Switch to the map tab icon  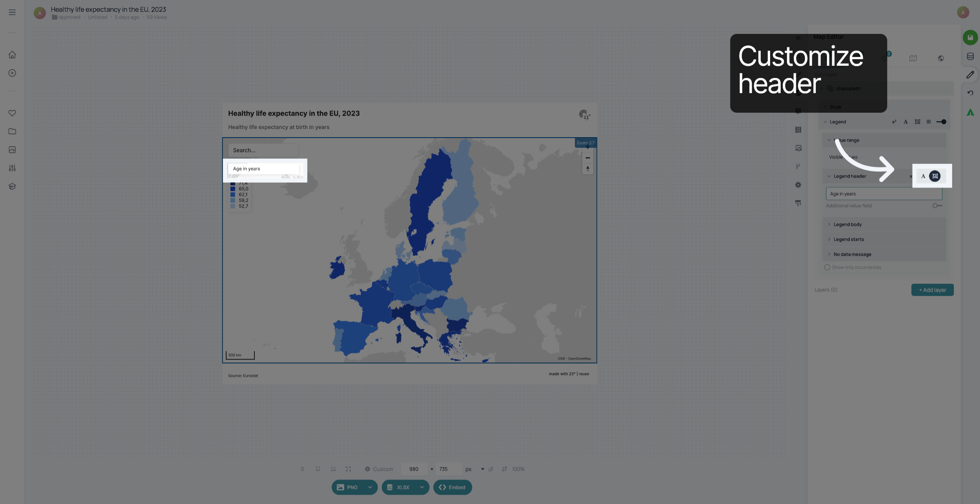913,58
